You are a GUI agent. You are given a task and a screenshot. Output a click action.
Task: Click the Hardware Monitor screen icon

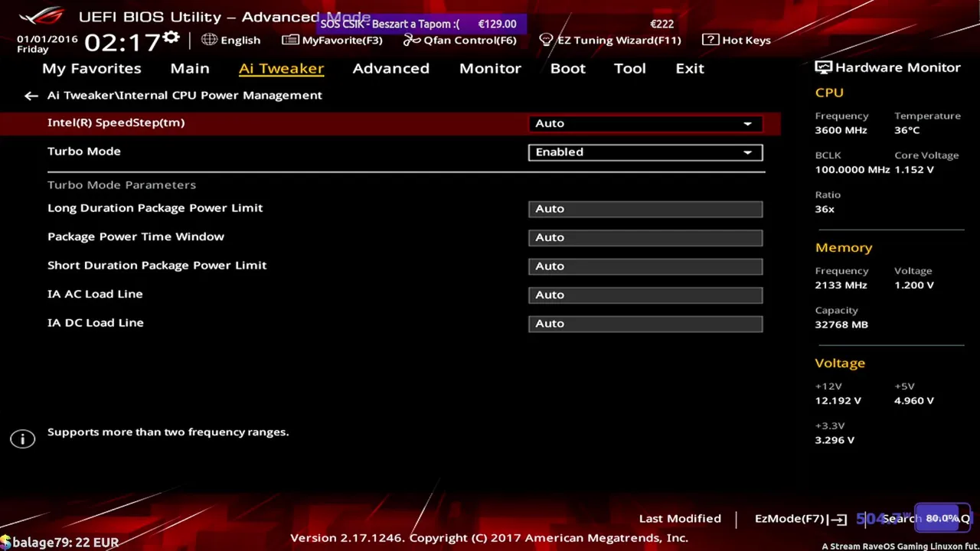(823, 67)
